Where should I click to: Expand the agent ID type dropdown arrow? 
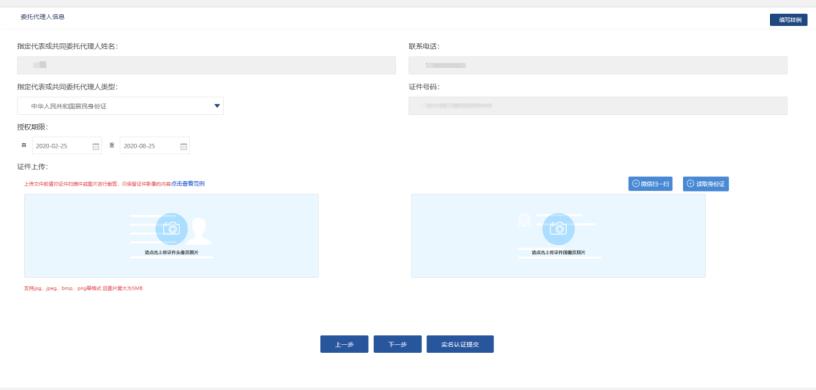pos(217,106)
